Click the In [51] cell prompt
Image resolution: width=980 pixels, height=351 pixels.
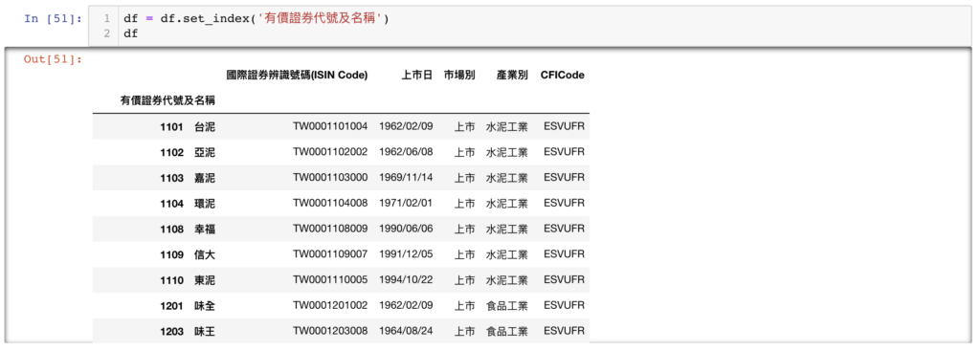[x=53, y=18]
